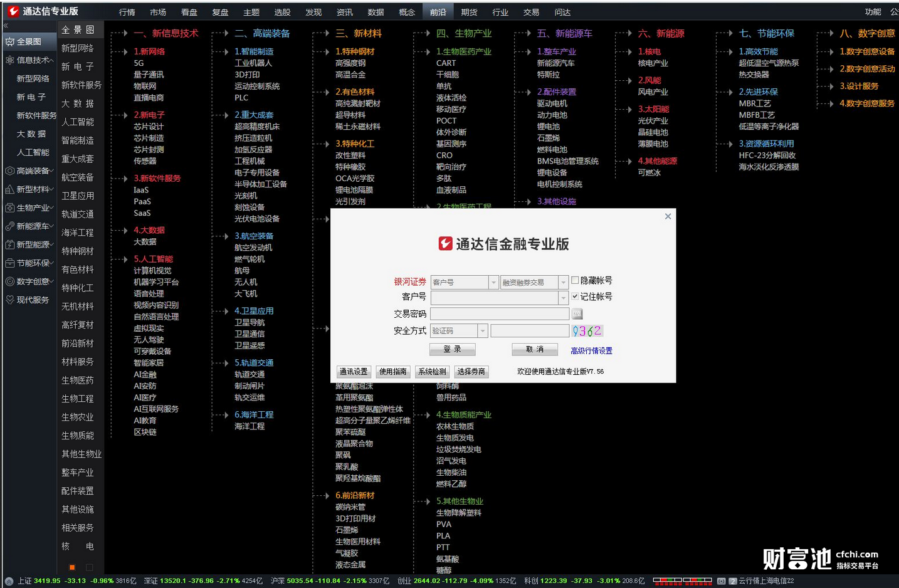This screenshot has width=899, height=588.
Task: Open the soft keyboard icon beside 交易密码
Action: click(x=577, y=313)
